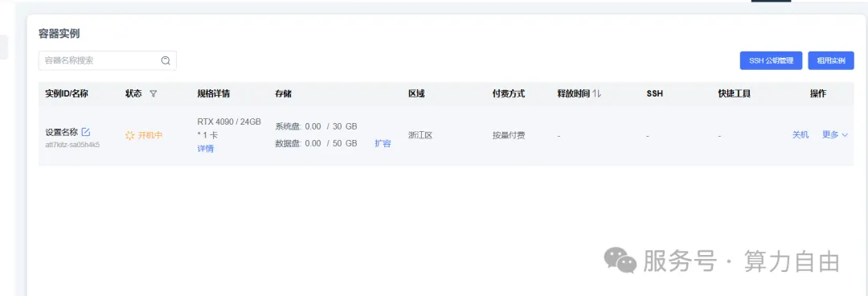Click the SSH column header

pyautogui.click(x=654, y=94)
